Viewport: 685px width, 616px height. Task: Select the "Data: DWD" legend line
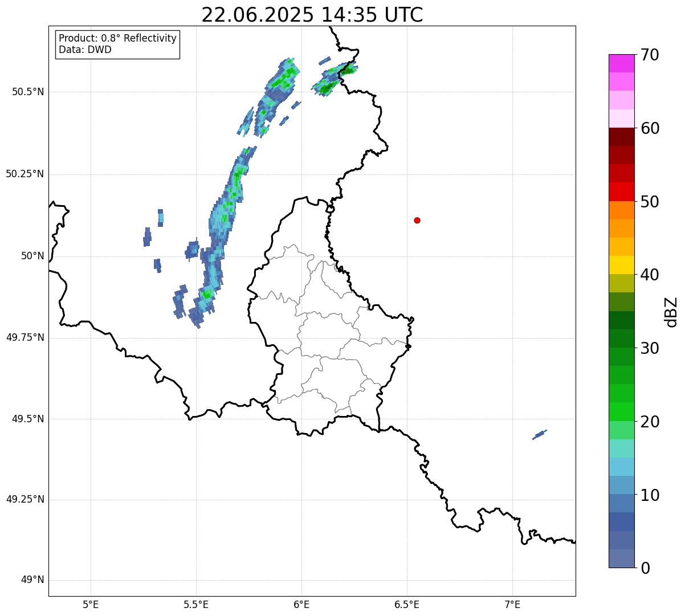[85, 50]
